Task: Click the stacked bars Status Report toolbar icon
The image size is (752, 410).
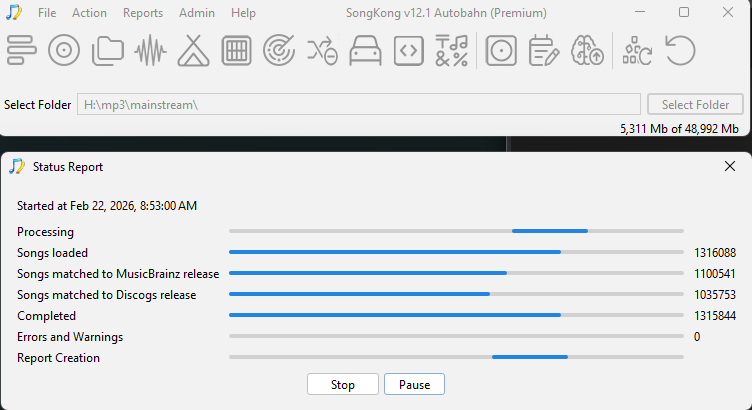Action: (21, 50)
